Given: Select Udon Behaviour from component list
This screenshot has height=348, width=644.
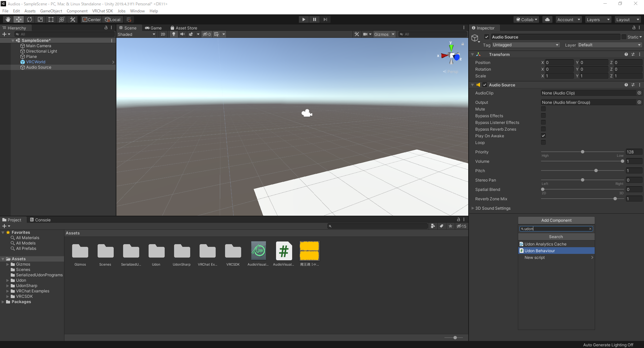Looking at the screenshot, I should (556, 251).
